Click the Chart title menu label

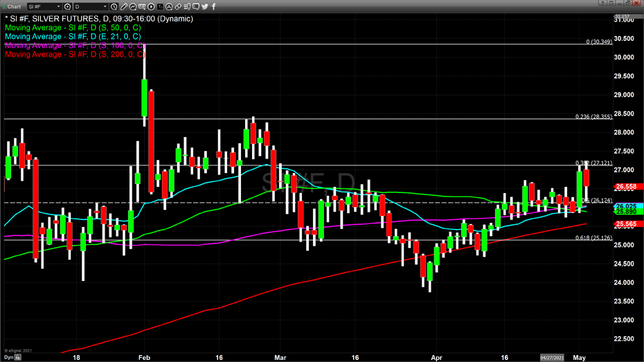click(x=15, y=6)
